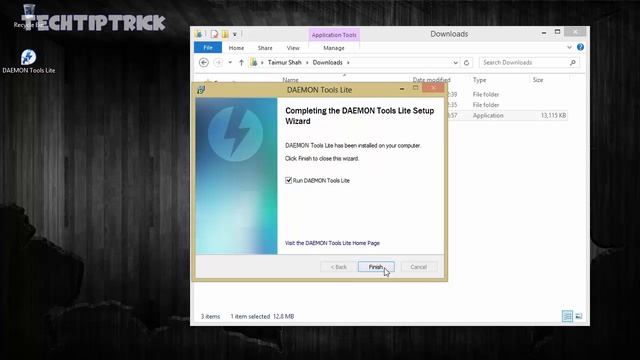Refresh the Downloads folder
This screenshot has height=360, width=640.
(466, 62)
